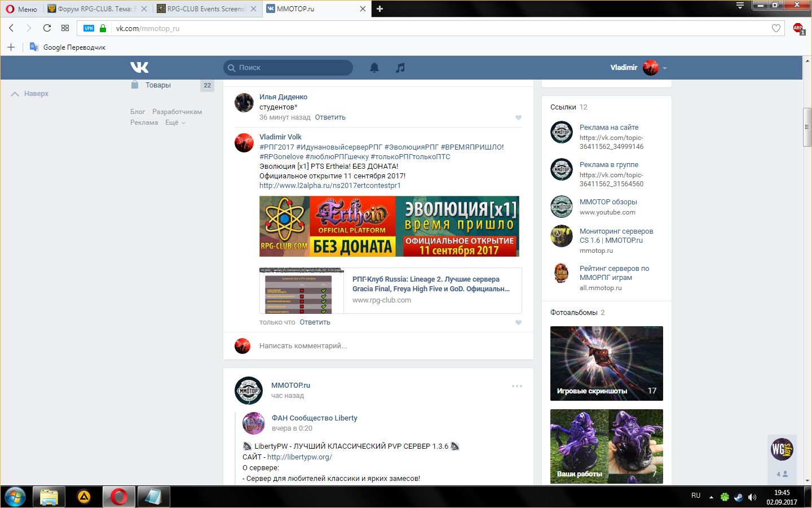Viewport: 812px width, 508px height.
Task: Open #РПГ2017 hashtag
Action: coord(277,147)
